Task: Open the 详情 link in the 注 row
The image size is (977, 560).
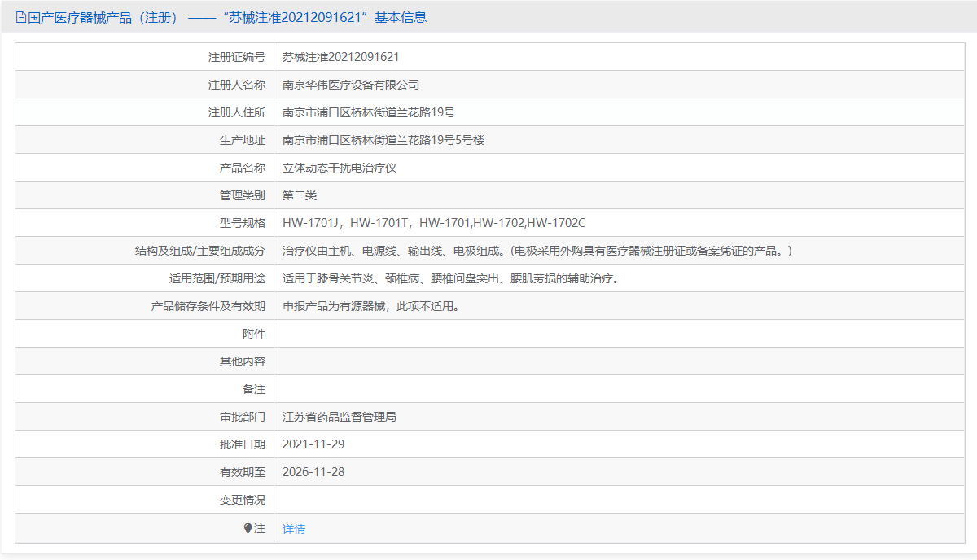Action: 293,527
